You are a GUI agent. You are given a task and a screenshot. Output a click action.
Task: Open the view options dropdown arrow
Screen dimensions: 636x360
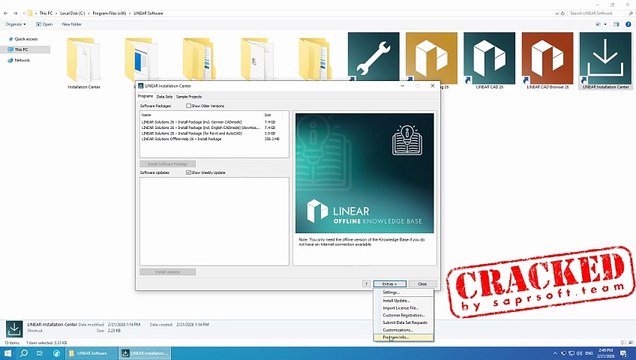pyautogui.click(x=605, y=24)
